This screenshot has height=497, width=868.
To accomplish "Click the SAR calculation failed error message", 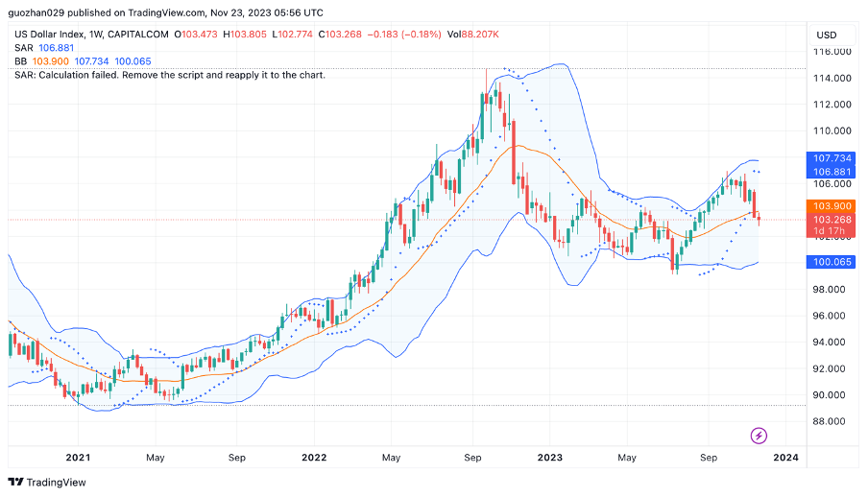I will coord(170,75).
